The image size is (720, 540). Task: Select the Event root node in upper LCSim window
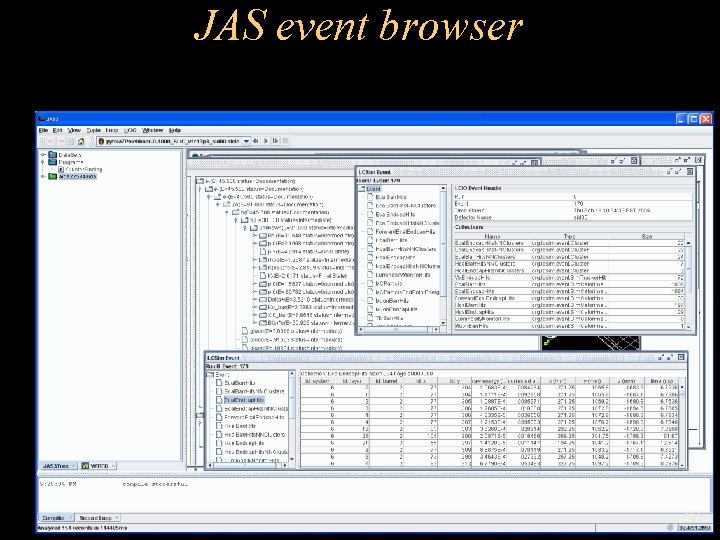pyautogui.click(x=374, y=189)
